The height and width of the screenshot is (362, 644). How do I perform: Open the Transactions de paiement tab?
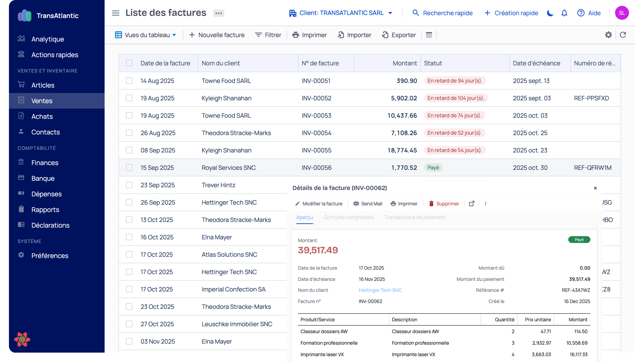point(415,217)
